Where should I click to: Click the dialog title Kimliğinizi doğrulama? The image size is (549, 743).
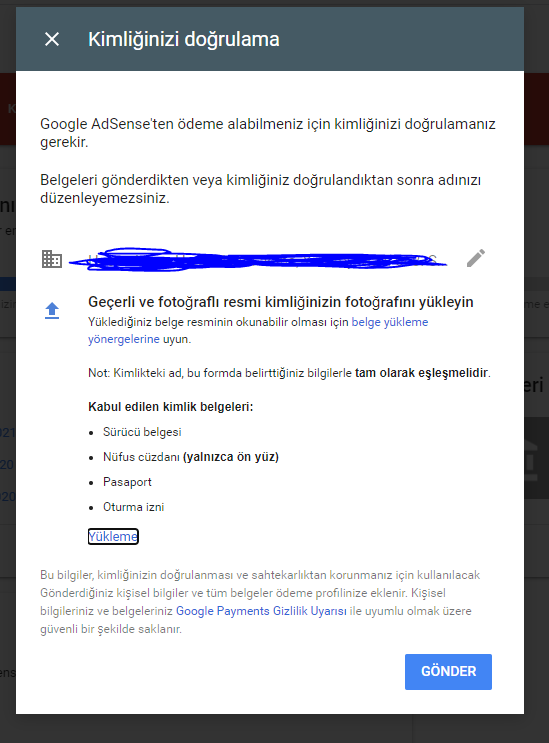click(x=184, y=39)
